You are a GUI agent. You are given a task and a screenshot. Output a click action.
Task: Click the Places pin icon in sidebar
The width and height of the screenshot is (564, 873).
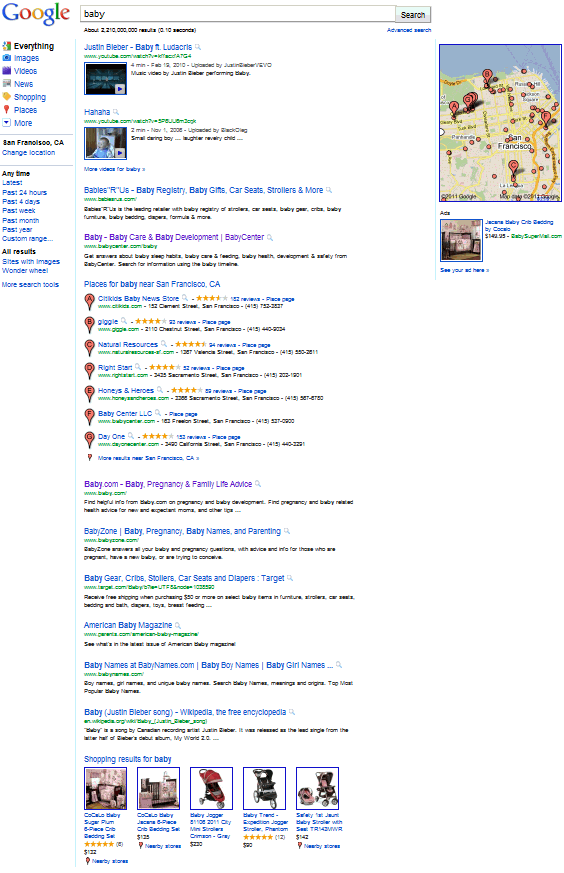coord(7,110)
